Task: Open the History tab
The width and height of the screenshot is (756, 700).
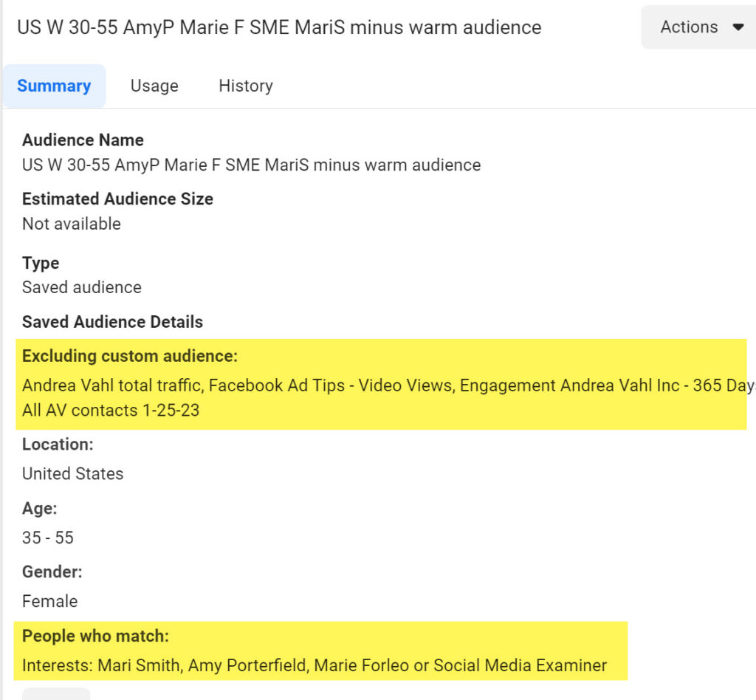Action: (246, 86)
